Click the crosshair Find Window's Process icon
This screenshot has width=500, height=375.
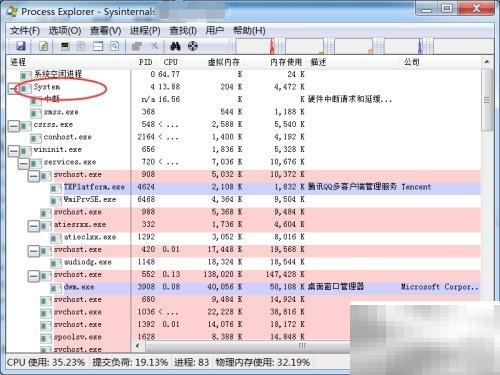pyautogui.click(x=193, y=46)
